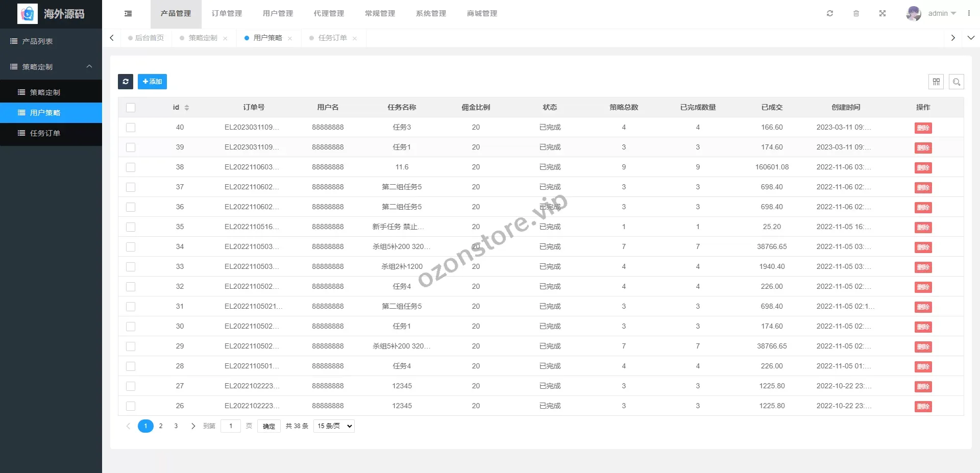Screen dimensions: 980x473
Task: Click the 确定 pagination confirm button
Action: (269, 426)
